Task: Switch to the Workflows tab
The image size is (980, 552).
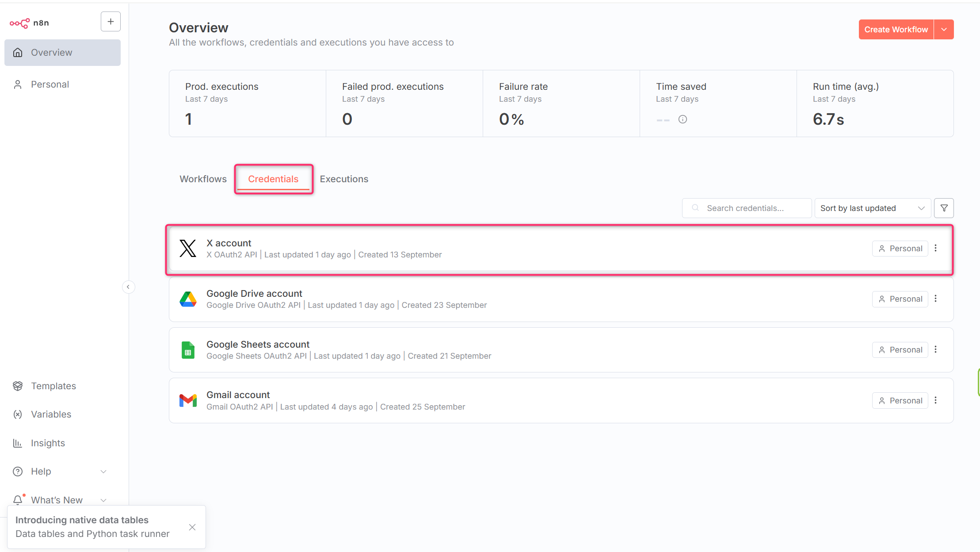Action: coord(203,179)
